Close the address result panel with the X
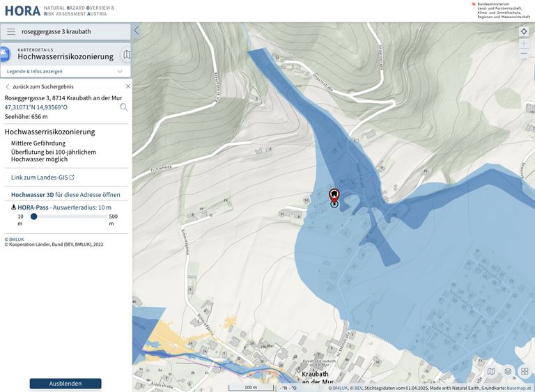The height and width of the screenshot is (392, 535). (127, 86)
